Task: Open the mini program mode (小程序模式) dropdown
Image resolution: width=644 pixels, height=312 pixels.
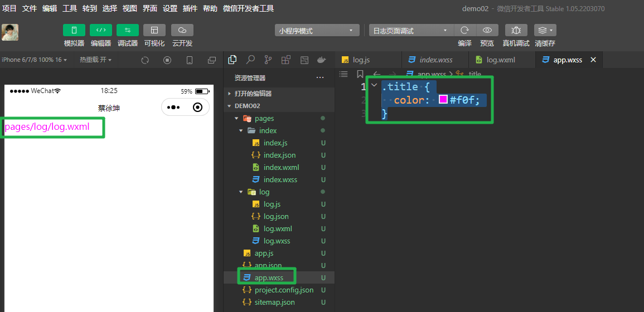Action: [x=317, y=31]
